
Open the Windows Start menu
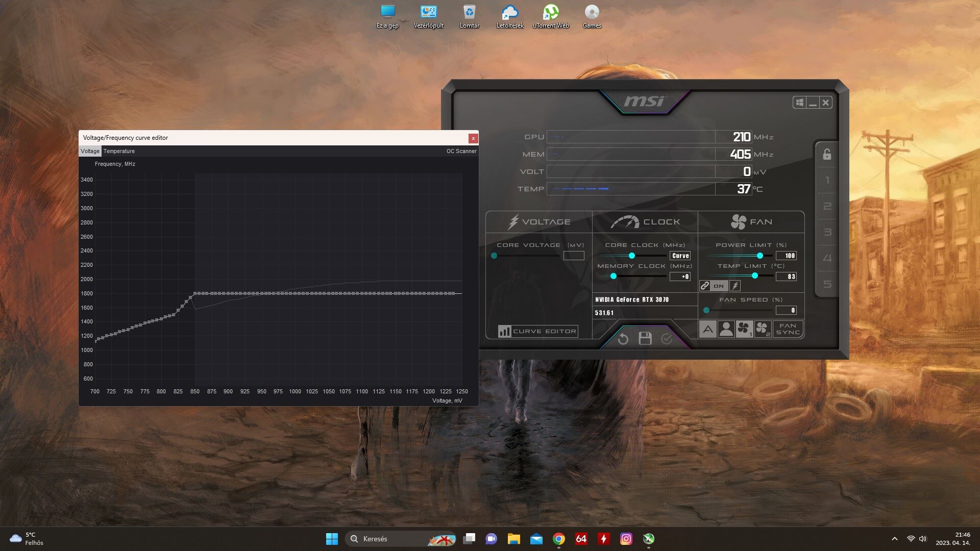click(332, 539)
